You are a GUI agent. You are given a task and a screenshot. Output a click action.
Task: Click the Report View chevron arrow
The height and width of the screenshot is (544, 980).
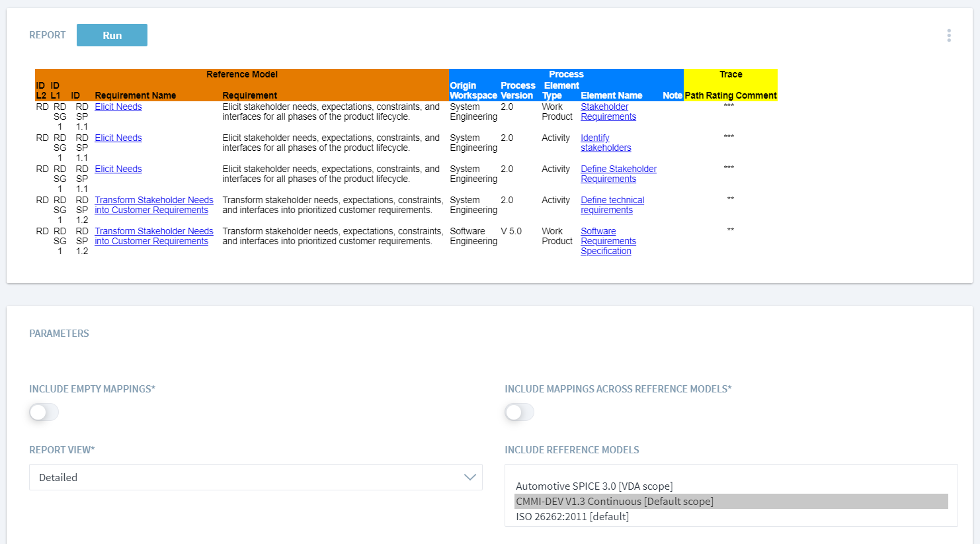click(x=470, y=477)
